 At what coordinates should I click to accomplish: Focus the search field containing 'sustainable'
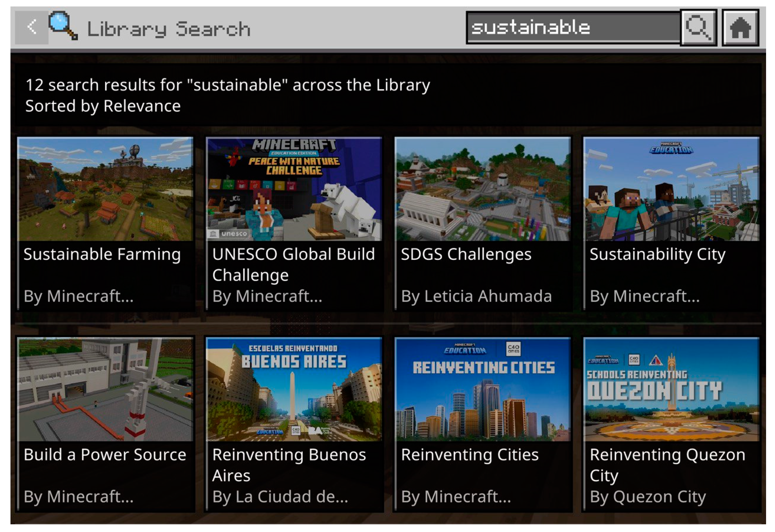click(573, 28)
